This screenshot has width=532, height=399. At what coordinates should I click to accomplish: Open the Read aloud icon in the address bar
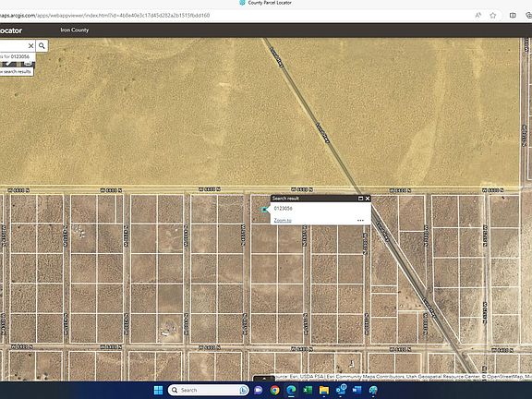[x=478, y=16]
